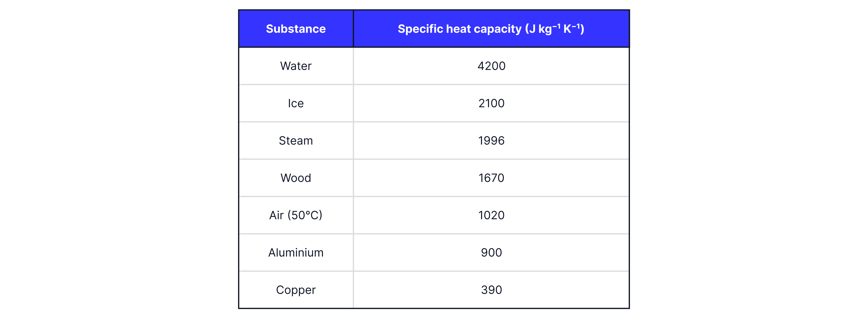Click the word 'Air' in the table

point(276,215)
